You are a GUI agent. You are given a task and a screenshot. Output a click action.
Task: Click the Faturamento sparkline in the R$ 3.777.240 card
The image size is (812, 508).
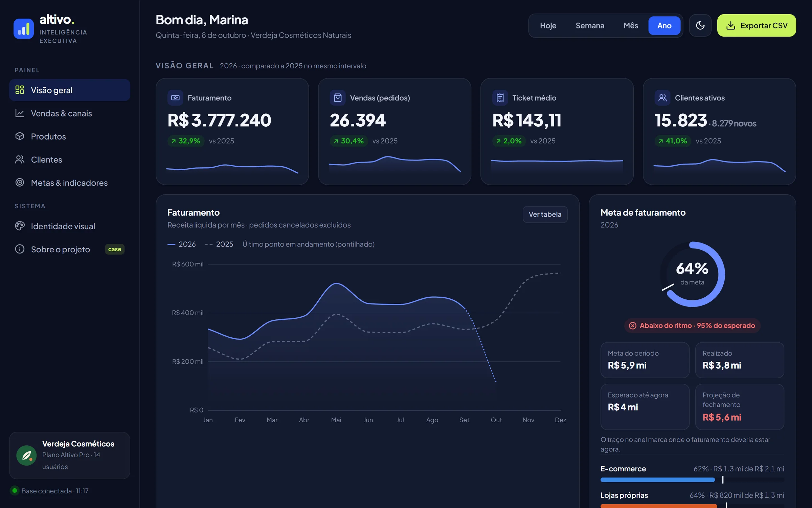coord(232,168)
